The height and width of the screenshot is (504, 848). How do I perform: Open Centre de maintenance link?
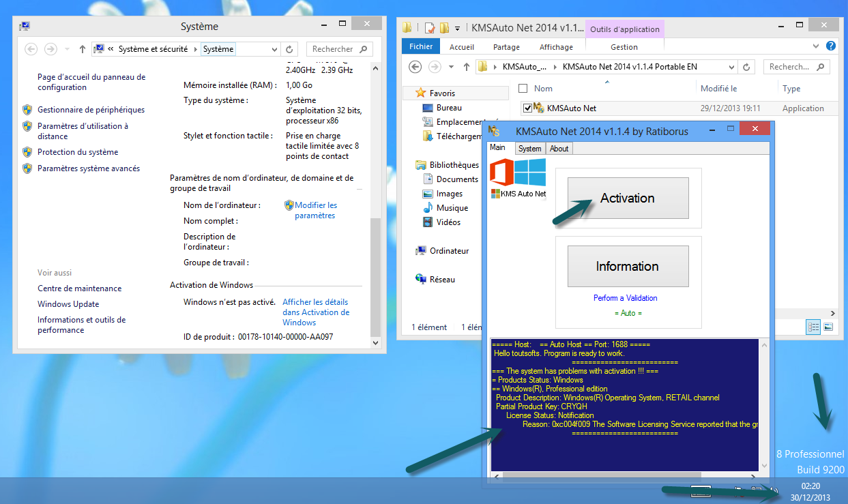[x=80, y=288]
